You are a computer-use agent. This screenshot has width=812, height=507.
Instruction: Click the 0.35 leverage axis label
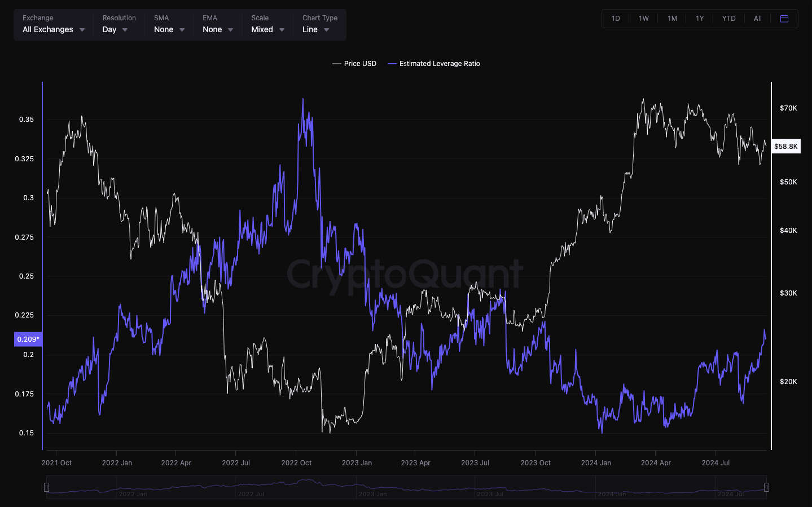27,120
